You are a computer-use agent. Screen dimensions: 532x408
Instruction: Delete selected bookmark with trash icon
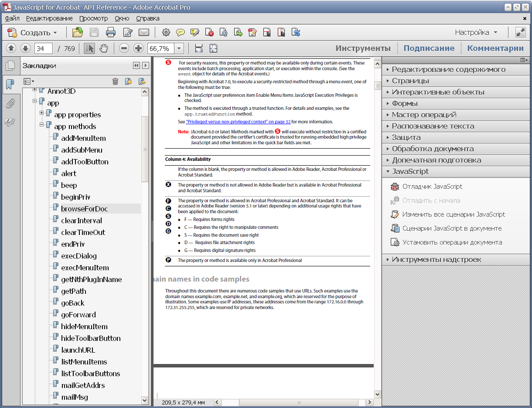tap(115, 81)
